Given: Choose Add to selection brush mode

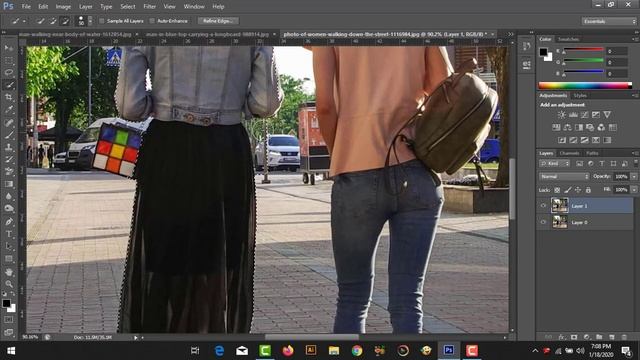Looking at the screenshot, I should click(x=53, y=21).
